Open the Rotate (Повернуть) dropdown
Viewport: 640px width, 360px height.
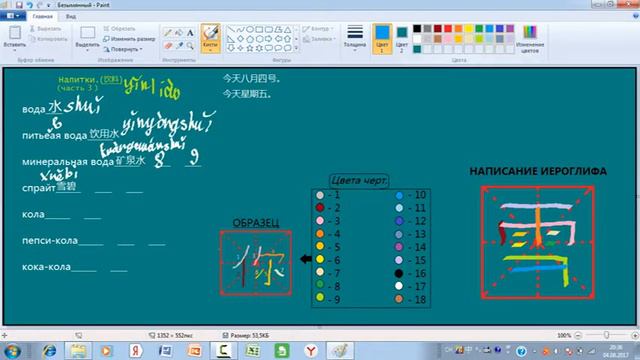(122, 49)
